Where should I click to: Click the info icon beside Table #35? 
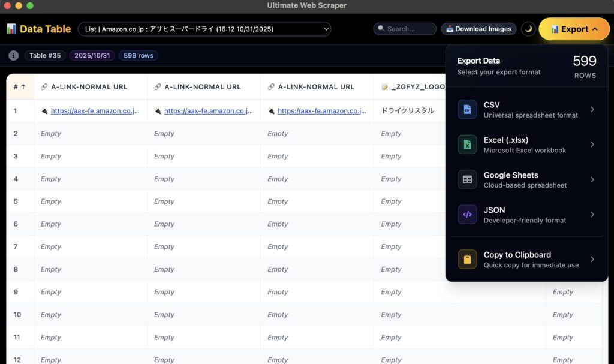point(13,55)
